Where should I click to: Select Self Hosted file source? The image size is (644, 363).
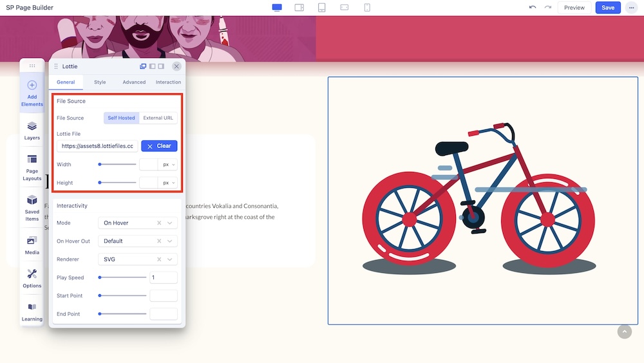[122, 118]
